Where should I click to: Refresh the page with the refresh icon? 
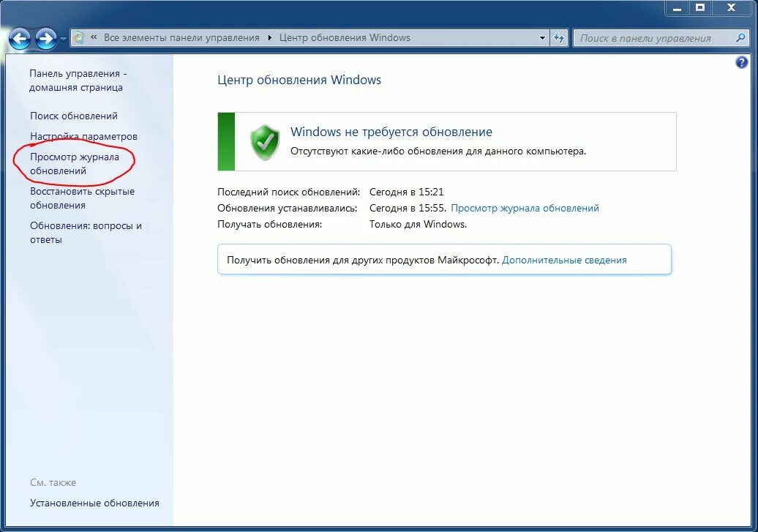[x=559, y=38]
